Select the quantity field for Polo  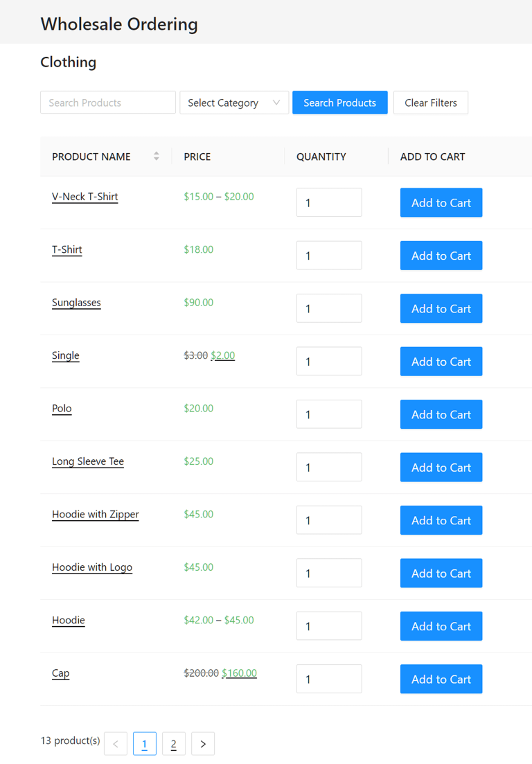point(329,414)
